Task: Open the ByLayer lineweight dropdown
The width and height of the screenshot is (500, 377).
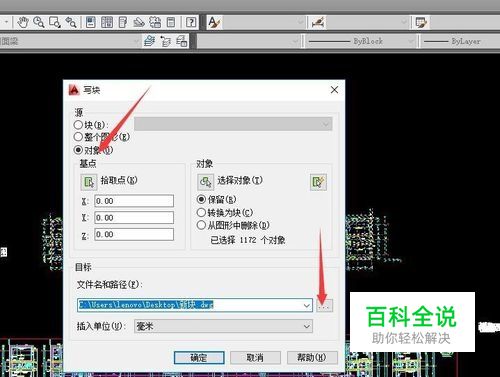Action: click(x=460, y=41)
